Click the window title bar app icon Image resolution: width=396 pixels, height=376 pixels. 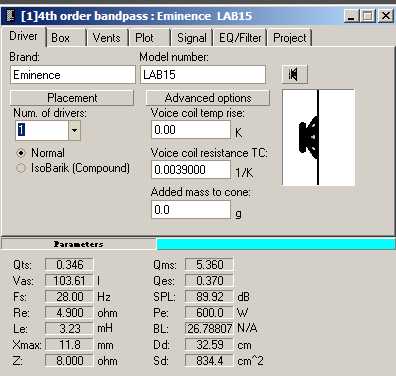click(11, 15)
